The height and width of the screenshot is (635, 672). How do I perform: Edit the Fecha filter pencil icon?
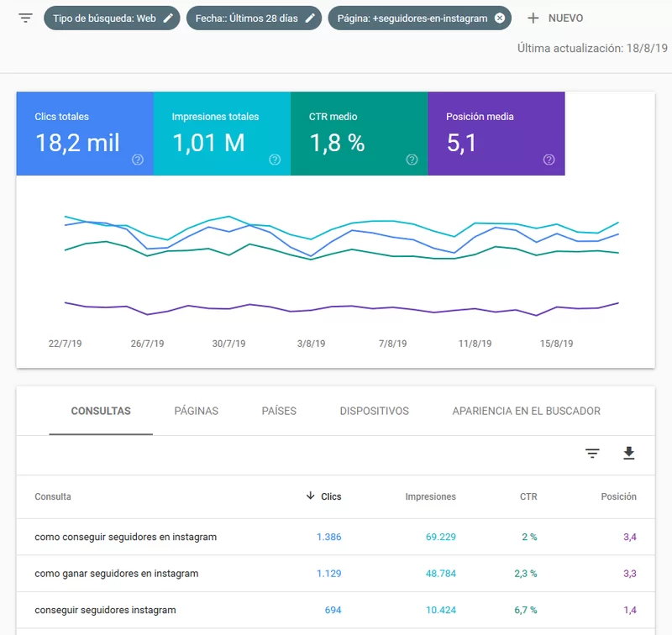tap(310, 18)
